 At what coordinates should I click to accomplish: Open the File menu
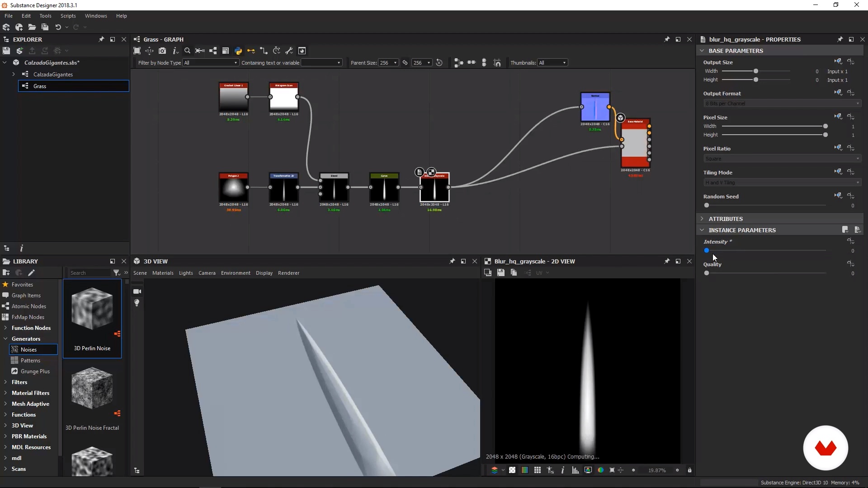point(9,16)
